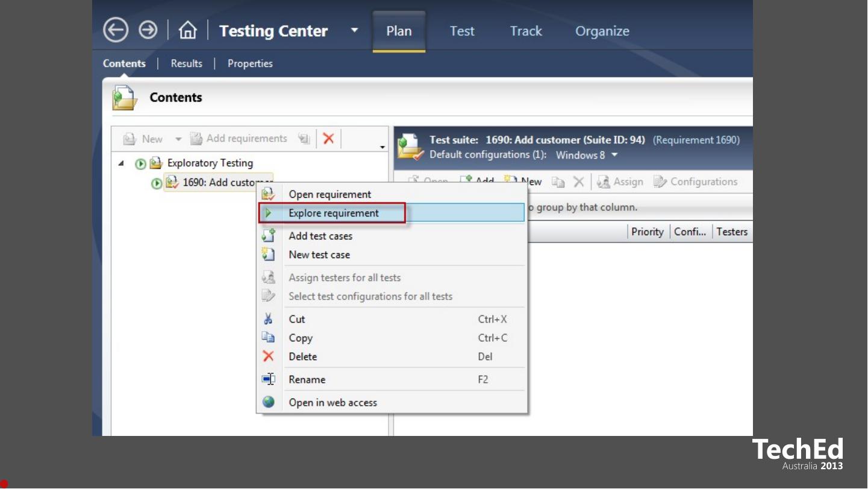
Task: Open the Testing Center dropdown arrow
Action: (354, 31)
